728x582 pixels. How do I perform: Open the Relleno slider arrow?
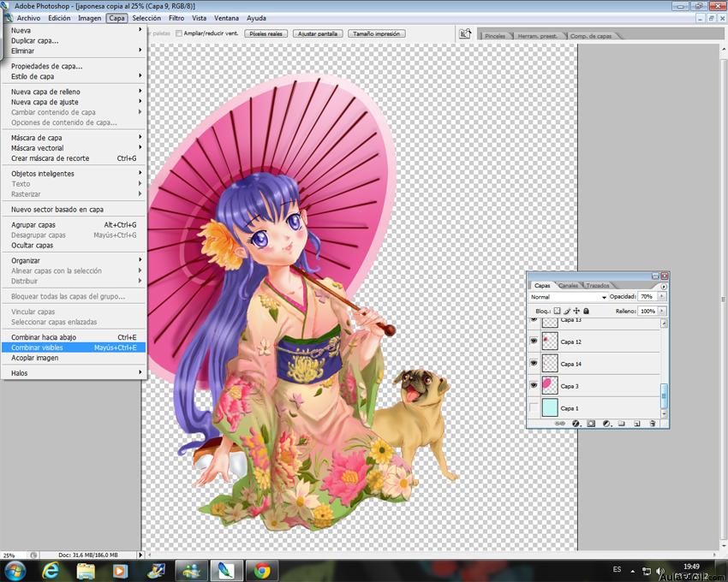(x=661, y=311)
